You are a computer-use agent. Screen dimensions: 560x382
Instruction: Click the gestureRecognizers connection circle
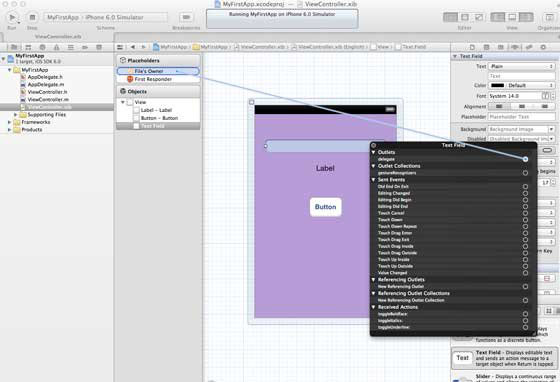pos(525,173)
